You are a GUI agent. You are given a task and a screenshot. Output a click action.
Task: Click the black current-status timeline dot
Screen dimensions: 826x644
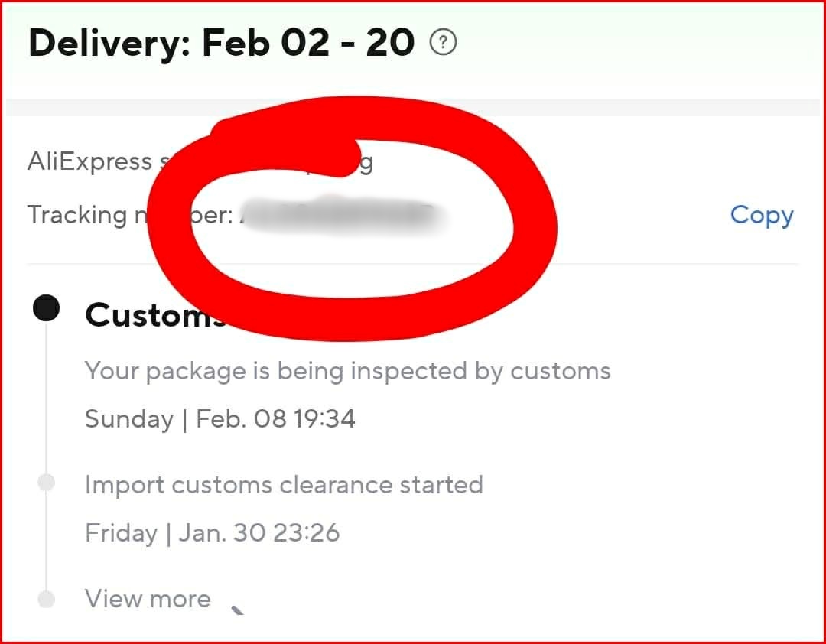(47, 308)
